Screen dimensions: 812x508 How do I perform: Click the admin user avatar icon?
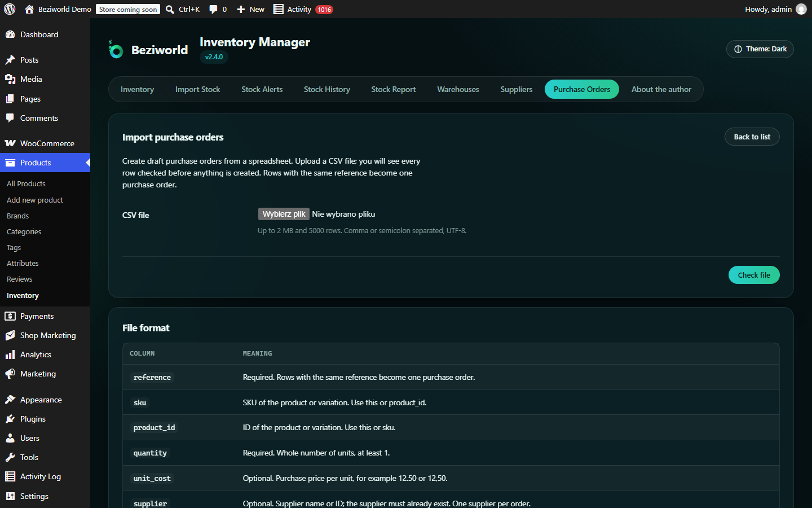pos(801,9)
